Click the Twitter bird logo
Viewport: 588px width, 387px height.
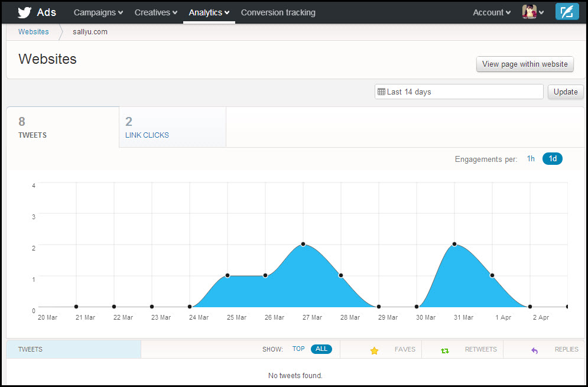24,12
